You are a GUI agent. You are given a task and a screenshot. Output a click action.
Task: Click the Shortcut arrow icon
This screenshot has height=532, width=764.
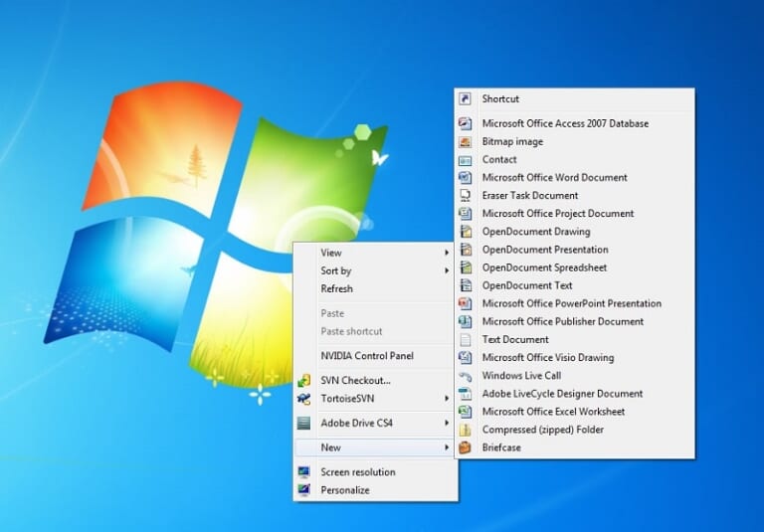466,98
